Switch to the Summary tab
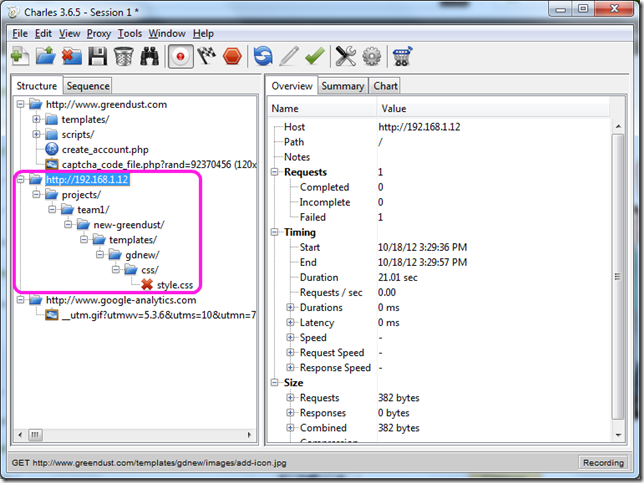Viewport: 644px width, 483px height. pos(343,86)
